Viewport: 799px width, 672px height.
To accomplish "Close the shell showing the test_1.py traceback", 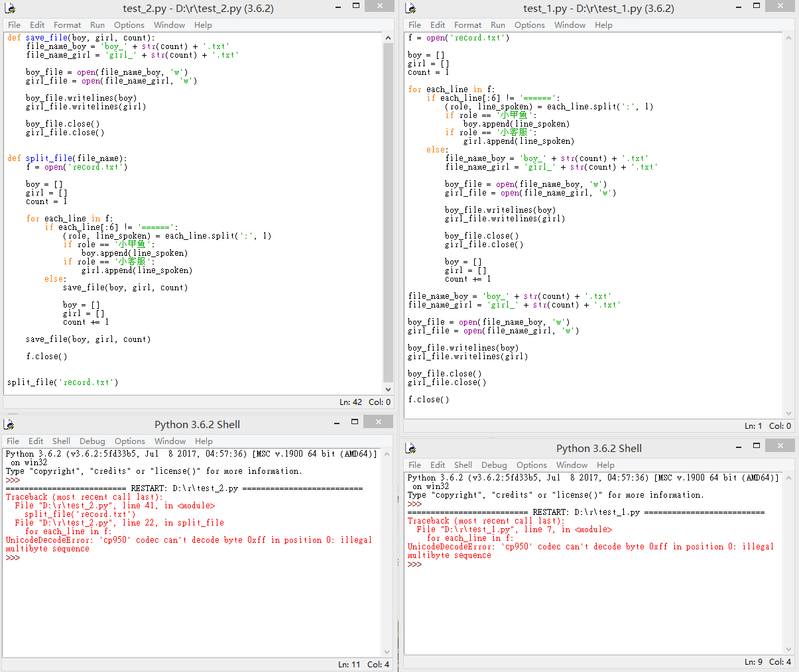I will (780, 447).
